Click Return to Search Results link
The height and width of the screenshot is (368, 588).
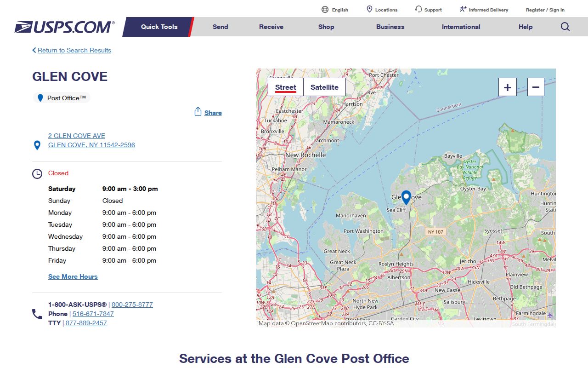pos(74,50)
